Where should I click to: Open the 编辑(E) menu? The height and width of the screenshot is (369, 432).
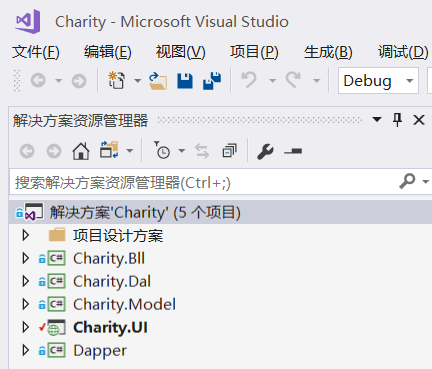point(108,52)
